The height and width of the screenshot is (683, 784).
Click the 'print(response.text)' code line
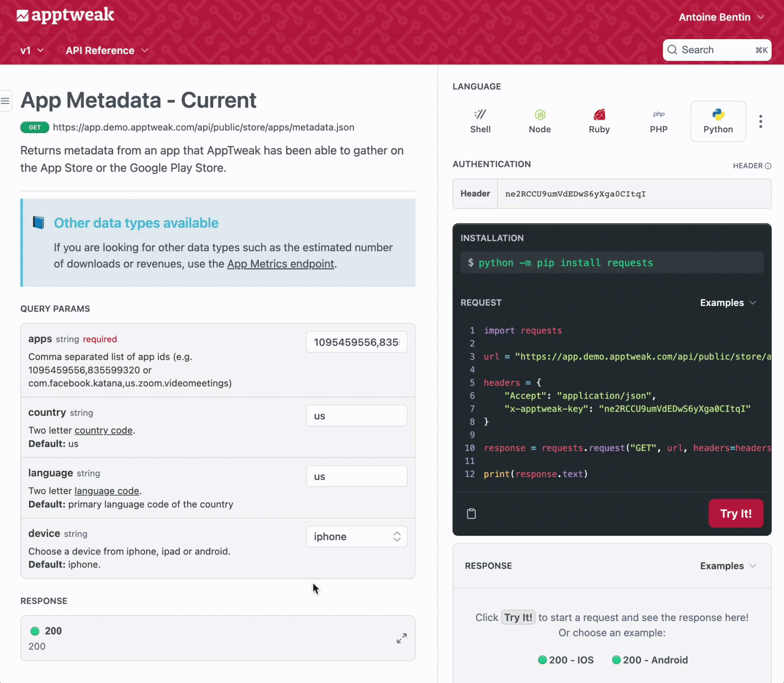[x=536, y=474]
